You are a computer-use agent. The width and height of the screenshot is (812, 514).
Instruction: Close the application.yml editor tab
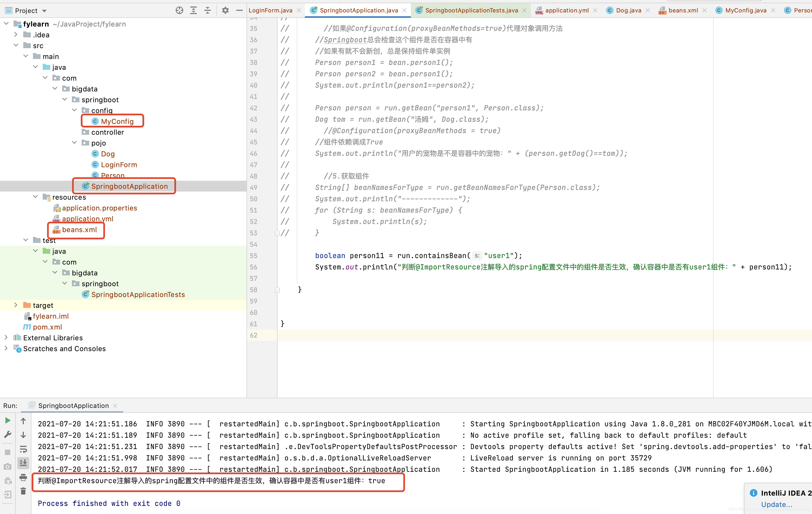[595, 11]
